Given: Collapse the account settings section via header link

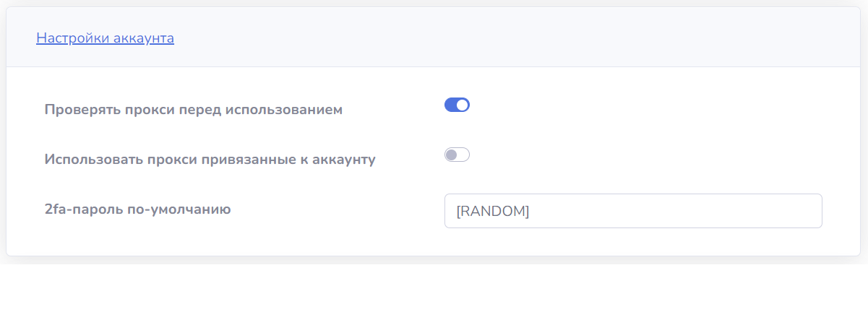Looking at the screenshot, I should point(105,38).
